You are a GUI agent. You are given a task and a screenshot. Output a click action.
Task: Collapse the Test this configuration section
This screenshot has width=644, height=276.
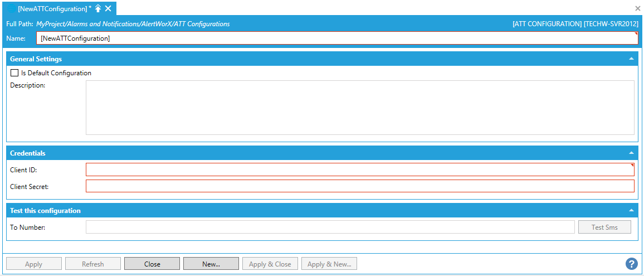point(631,211)
